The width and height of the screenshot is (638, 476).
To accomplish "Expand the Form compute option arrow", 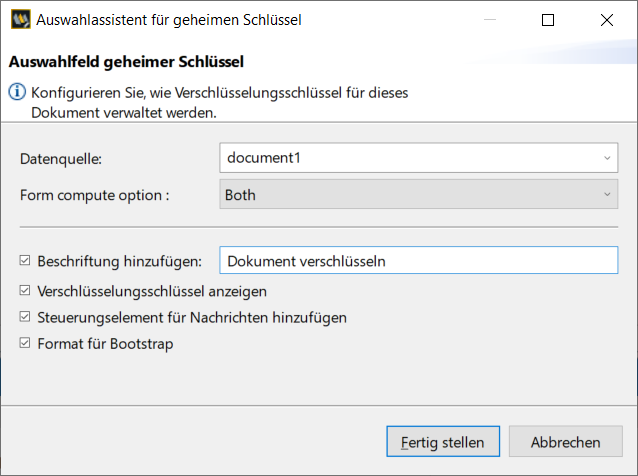I will (x=607, y=194).
